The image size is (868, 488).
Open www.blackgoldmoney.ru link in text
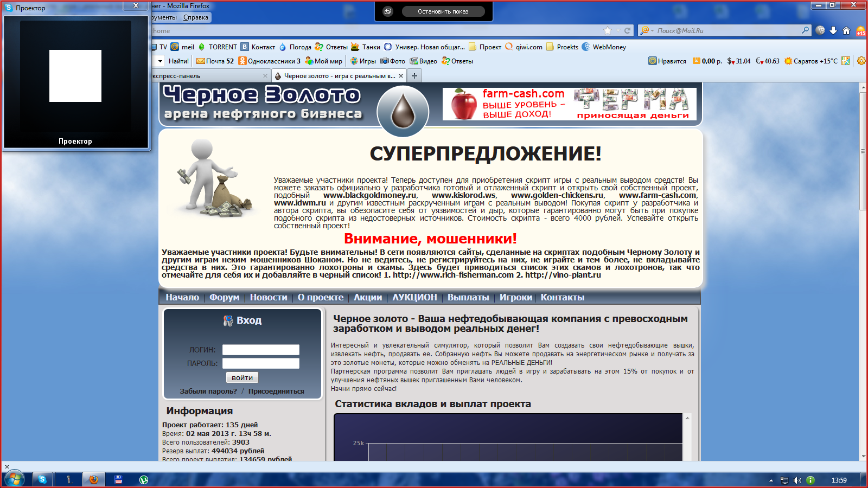pos(371,195)
